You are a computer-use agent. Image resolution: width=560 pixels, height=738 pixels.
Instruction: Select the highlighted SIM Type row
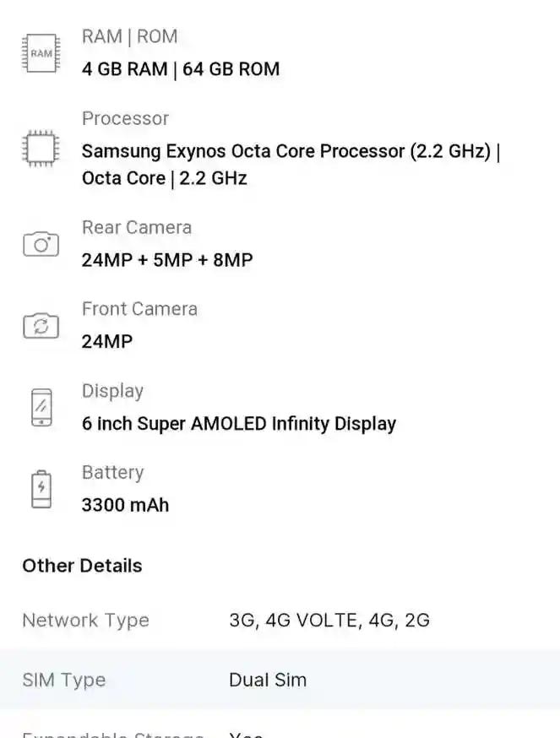(280, 680)
